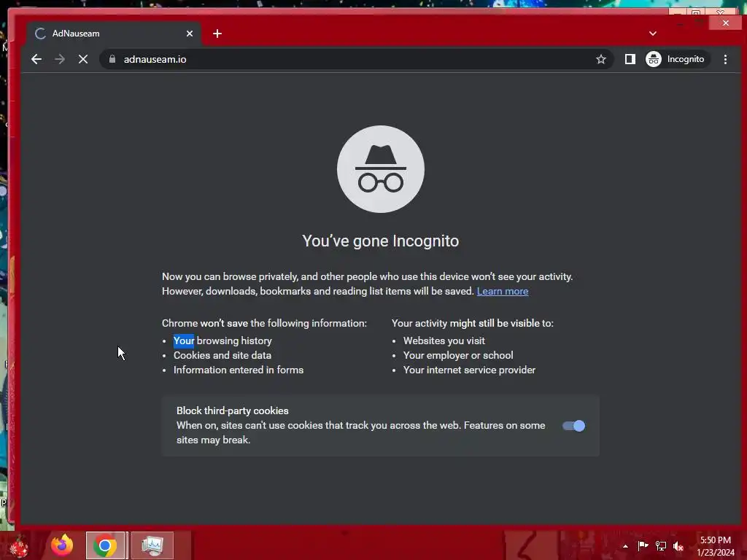Viewport: 747px width, 560px height.
Task: Open the clock showing 5:50 PM
Action: point(716,546)
